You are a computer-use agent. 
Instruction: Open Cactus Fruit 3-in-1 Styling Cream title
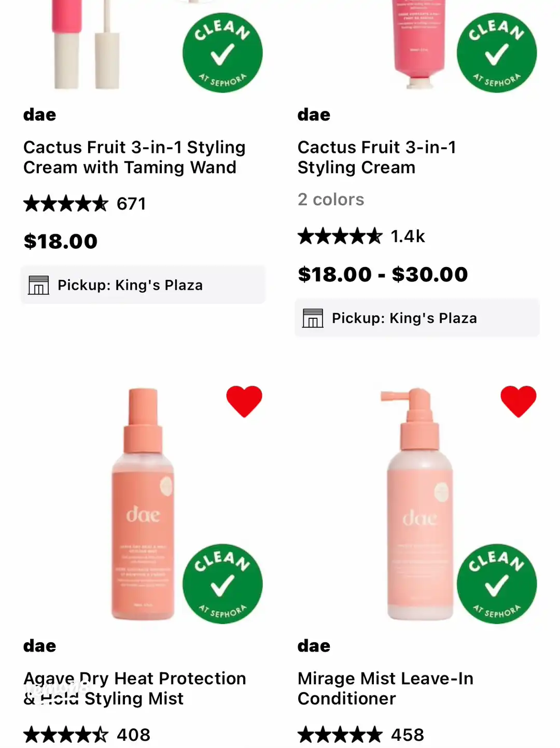click(377, 157)
